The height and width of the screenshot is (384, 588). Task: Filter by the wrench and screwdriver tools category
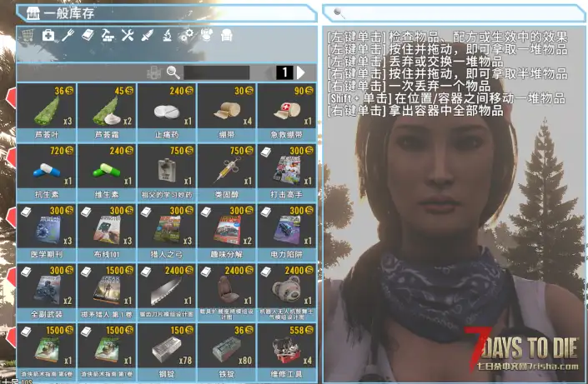(128, 36)
